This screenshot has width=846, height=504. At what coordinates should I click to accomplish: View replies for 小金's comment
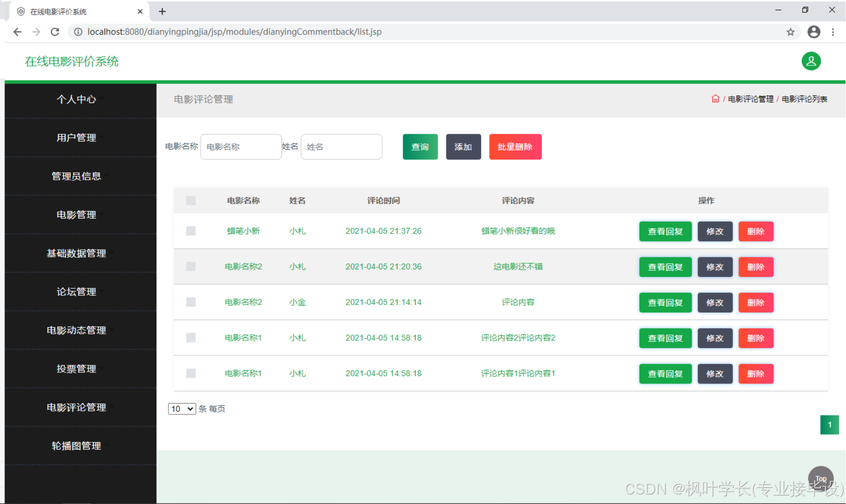click(x=665, y=303)
